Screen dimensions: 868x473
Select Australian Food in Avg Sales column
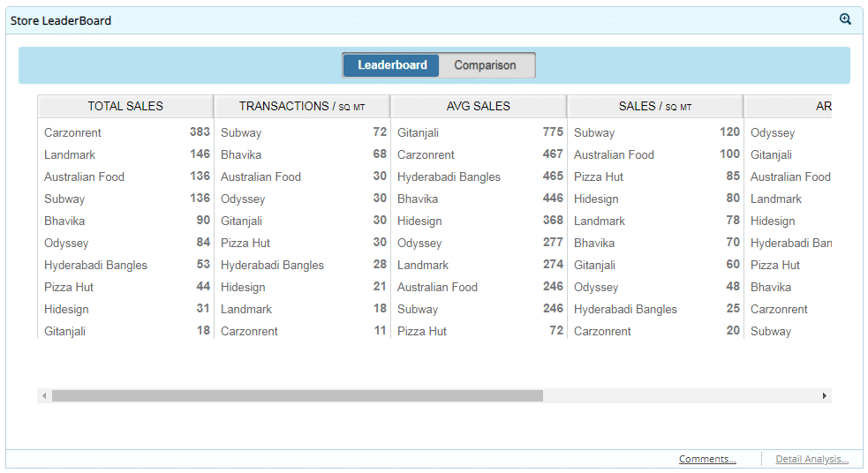(x=437, y=288)
